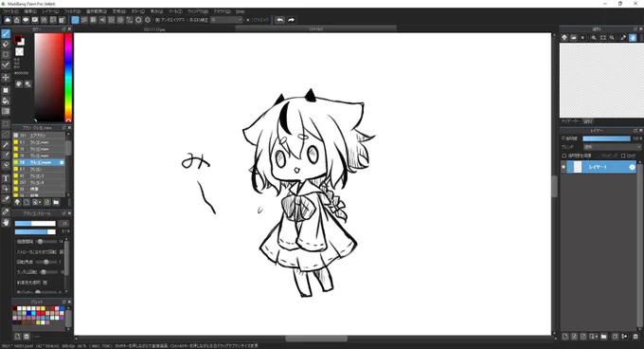Open snap settings gear in top toolbar

[x=148, y=20]
